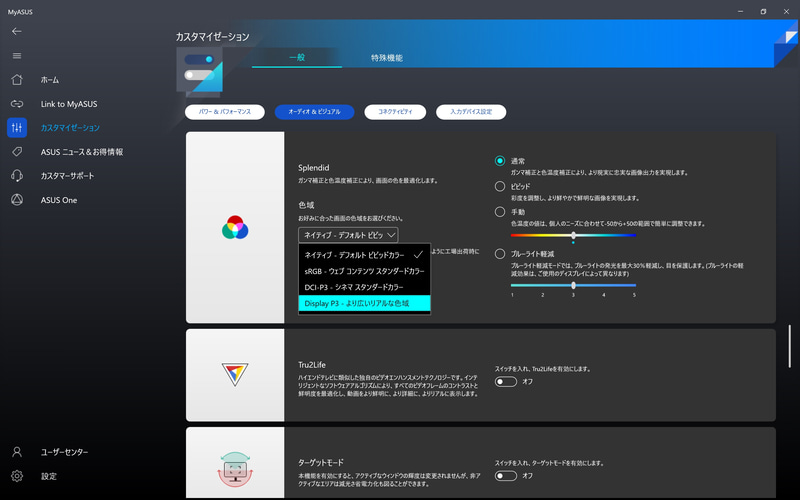The width and height of the screenshot is (800, 500).
Task: Click the ターゲットモード monitor icon
Action: (235, 469)
